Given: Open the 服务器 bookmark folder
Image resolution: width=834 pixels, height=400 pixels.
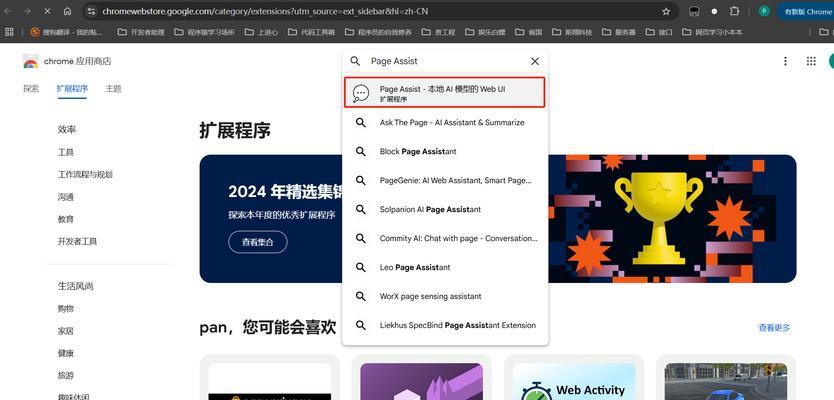Looking at the screenshot, I should tap(619, 32).
